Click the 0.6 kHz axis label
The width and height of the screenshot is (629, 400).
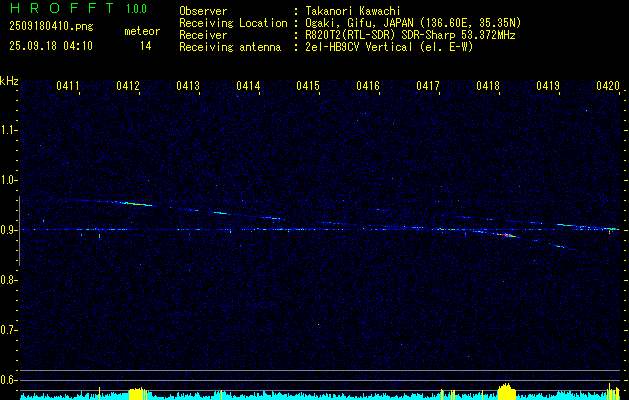[8, 380]
